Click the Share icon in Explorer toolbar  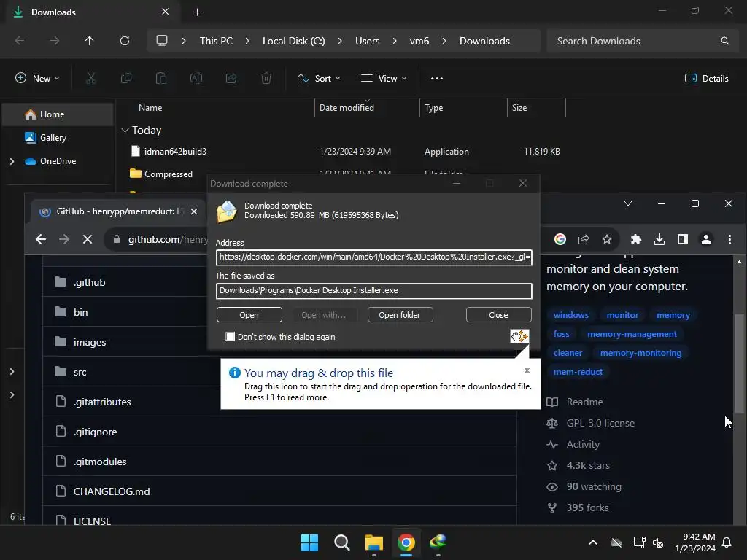coord(231,78)
